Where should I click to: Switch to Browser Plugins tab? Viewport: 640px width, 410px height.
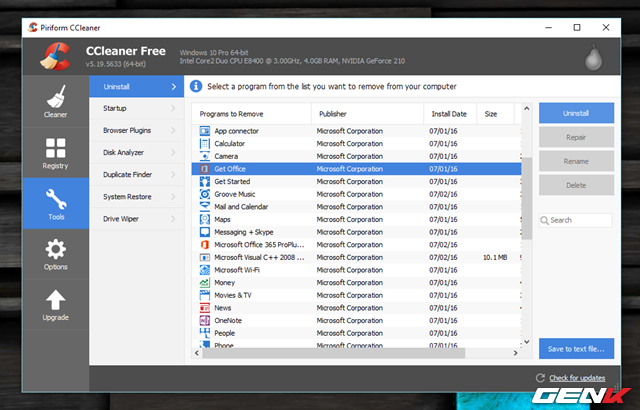pyautogui.click(x=136, y=130)
